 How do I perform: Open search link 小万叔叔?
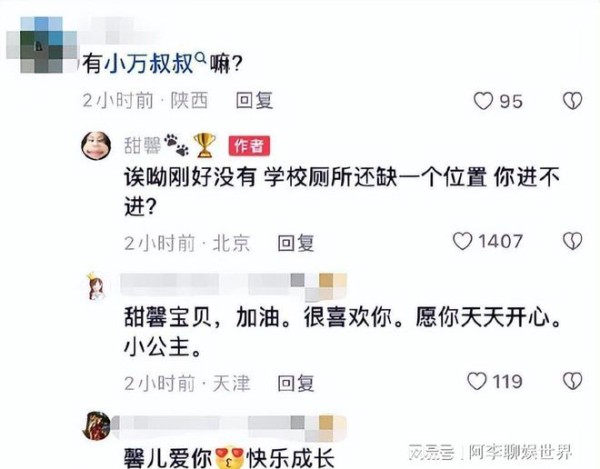(148, 64)
